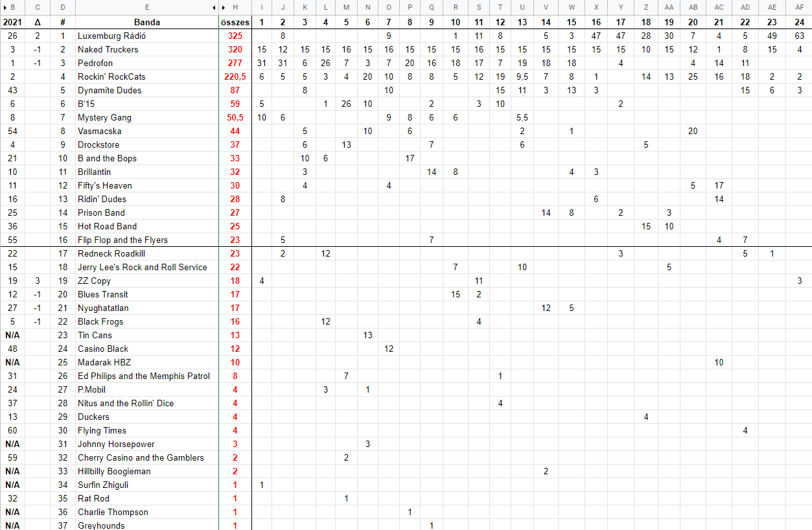Select the 'Luxemburg Rádió' cell

click(111, 36)
